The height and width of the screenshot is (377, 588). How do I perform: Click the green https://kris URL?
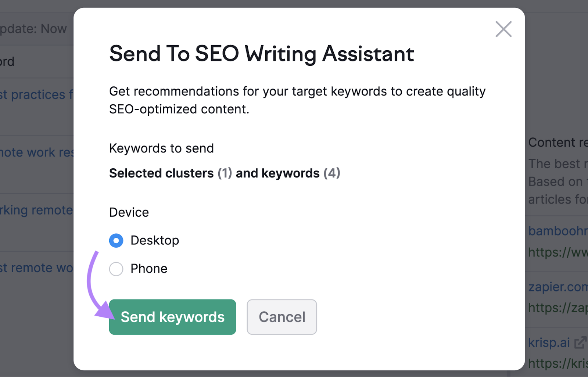click(x=557, y=363)
